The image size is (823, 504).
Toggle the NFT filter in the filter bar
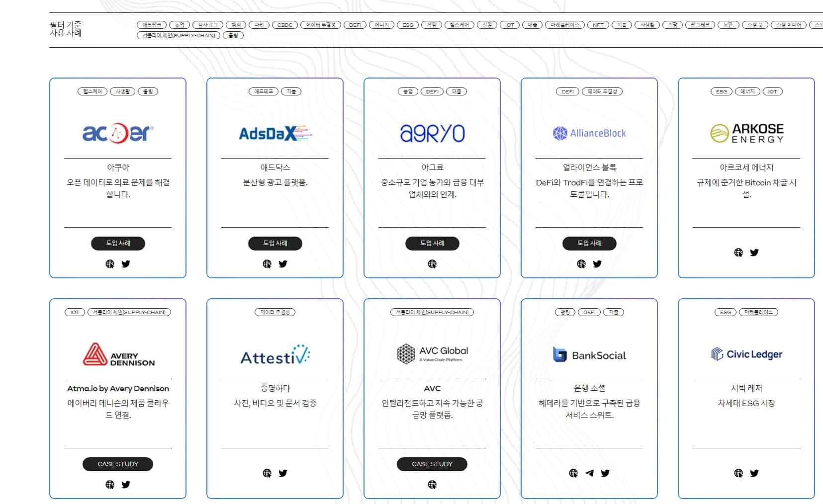(598, 25)
